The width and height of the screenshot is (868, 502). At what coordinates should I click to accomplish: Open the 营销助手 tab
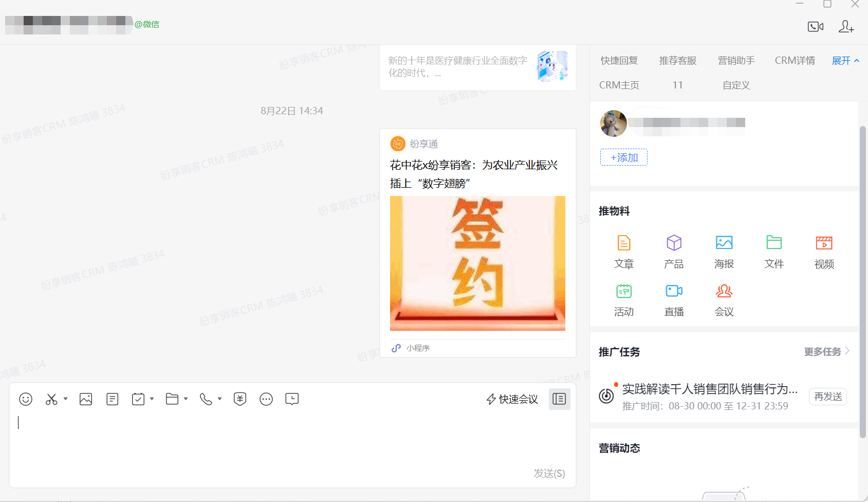click(x=736, y=61)
